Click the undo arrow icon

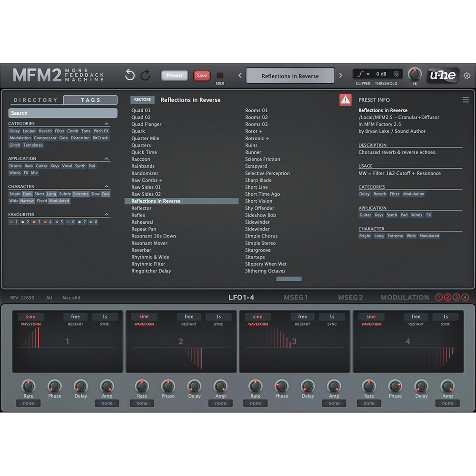pos(130,75)
